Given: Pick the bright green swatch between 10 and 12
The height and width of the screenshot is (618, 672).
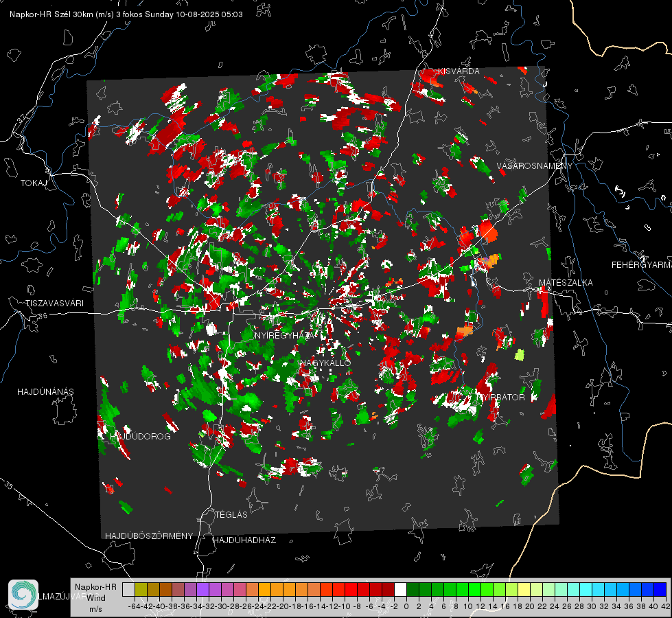Looking at the screenshot, I should 474,589.
